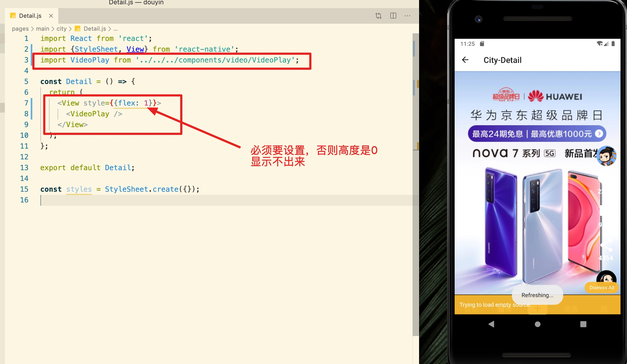The width and height of the screenshot is (627, 364).
Task: Tap the rotating music disc avatar
Action: coord(606,279)
